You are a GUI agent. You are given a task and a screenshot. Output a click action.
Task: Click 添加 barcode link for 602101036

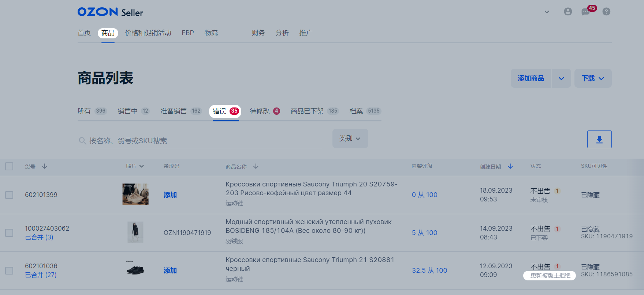click(170, 271)
